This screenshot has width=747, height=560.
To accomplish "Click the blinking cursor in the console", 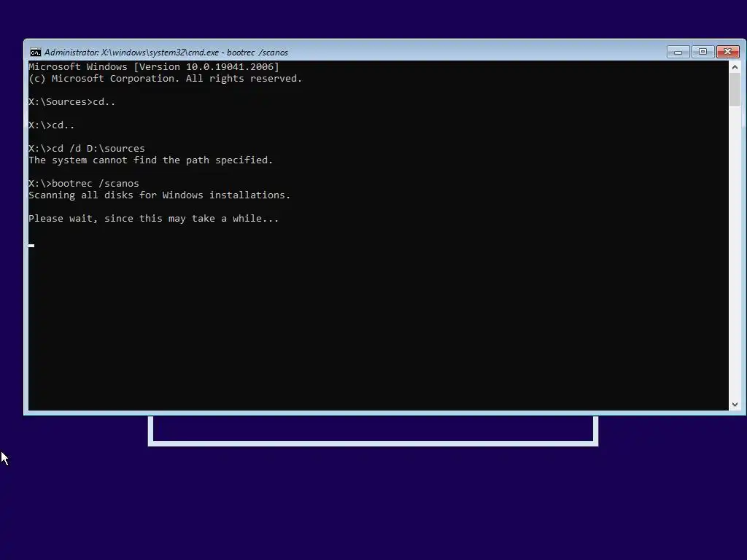I will (31, 246).
